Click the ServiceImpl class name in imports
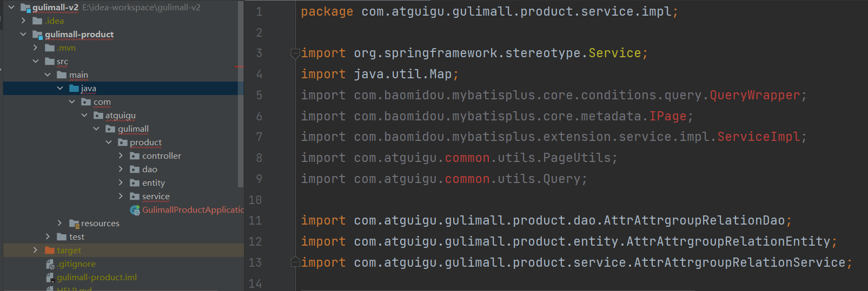This screenshot has height=291, width=868. (758, 137)
